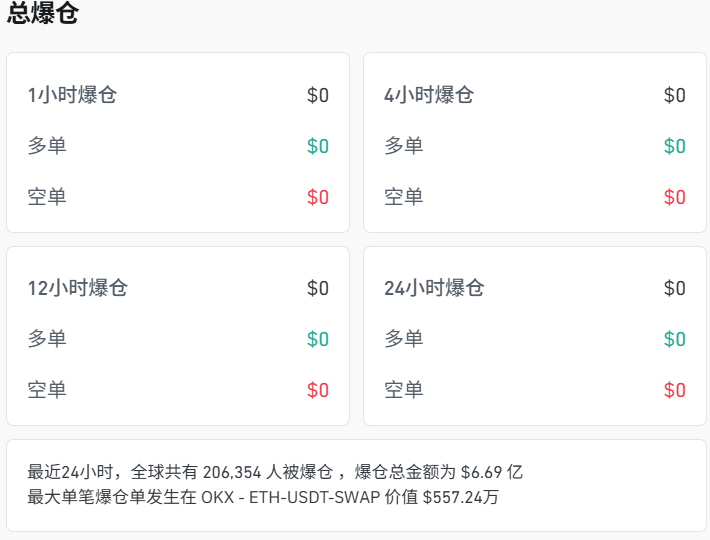Click the 1小时爆仓 total $0 value
Viewport: 710px width, 540px height.
click(318, 95)
